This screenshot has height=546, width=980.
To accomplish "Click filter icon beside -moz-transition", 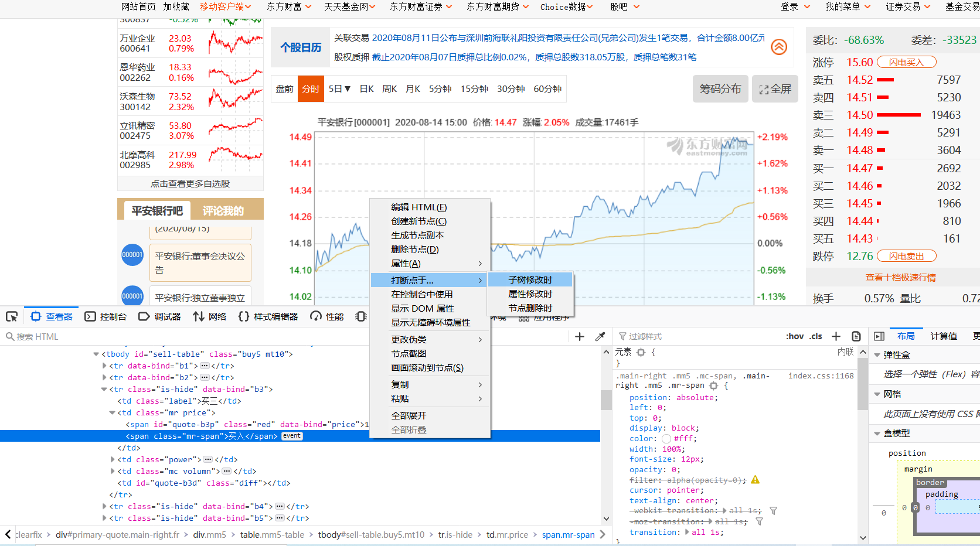I will click(x=759, y=521).
